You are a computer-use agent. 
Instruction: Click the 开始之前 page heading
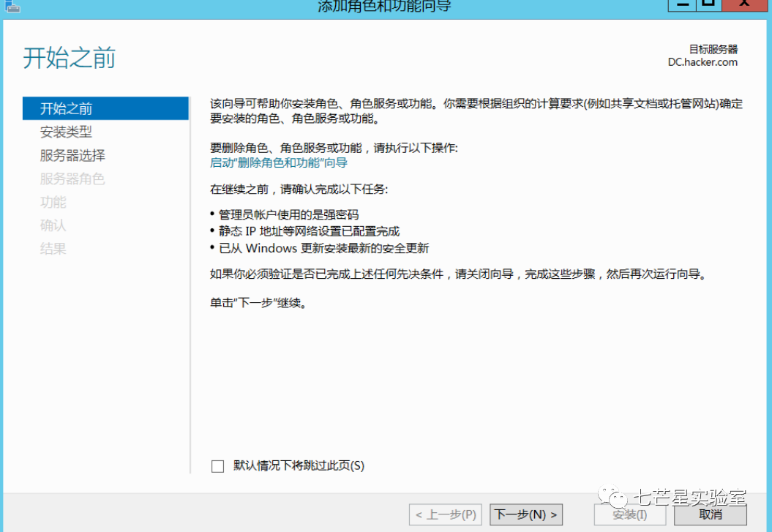click(x=70, y=58)
